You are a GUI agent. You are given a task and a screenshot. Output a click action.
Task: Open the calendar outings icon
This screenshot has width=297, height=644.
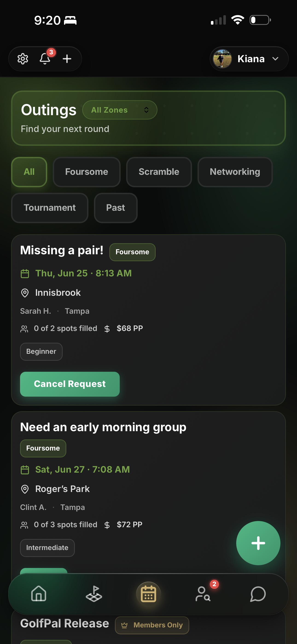click(148, 594)
